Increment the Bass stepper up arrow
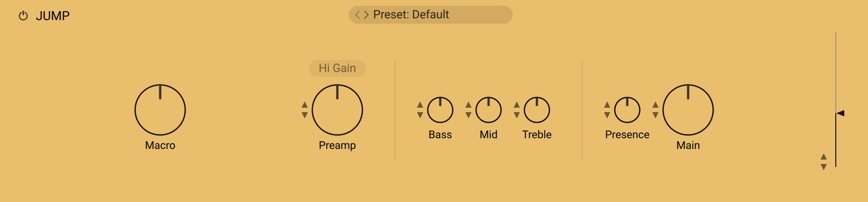Screen dimensions: 868x202 420,105
